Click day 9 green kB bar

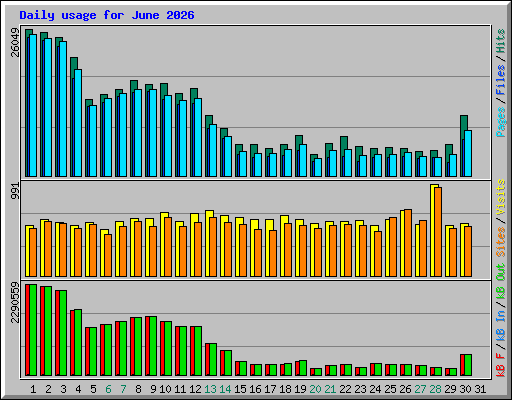click(153, 346)
